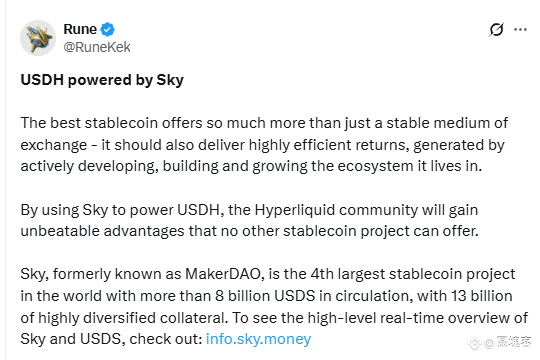Screen dimensions: 540x360
Task: Open the info.sky.money link
Action: coord(258,339)
